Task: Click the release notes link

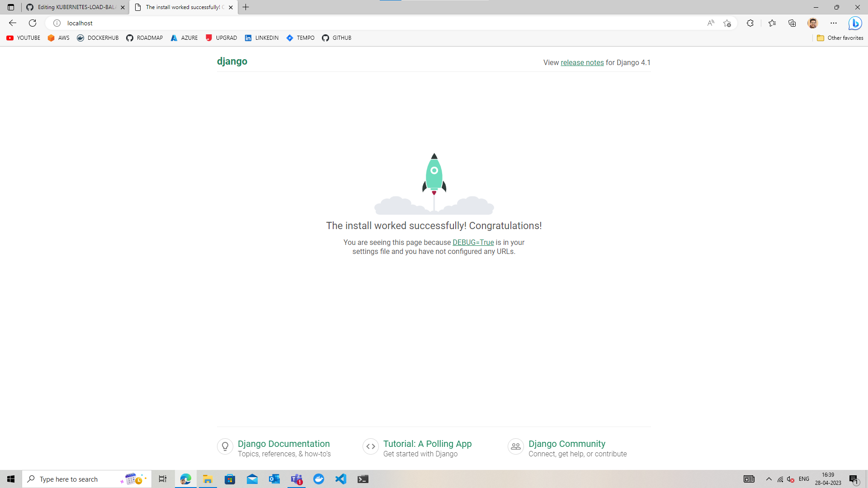Action: (582, 62)
